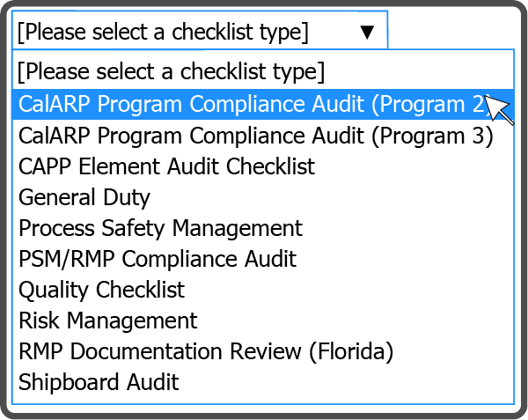Click the 'CAPP' text in the list
The height and width of the screenshot is (420, 528).
click(45, 166)
